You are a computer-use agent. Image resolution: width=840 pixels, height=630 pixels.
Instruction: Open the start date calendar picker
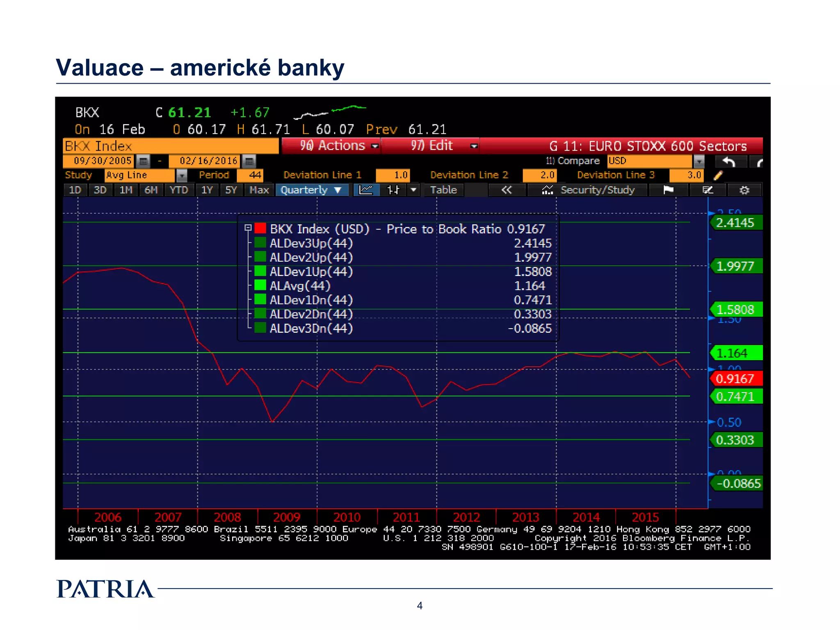coord(143,161)
